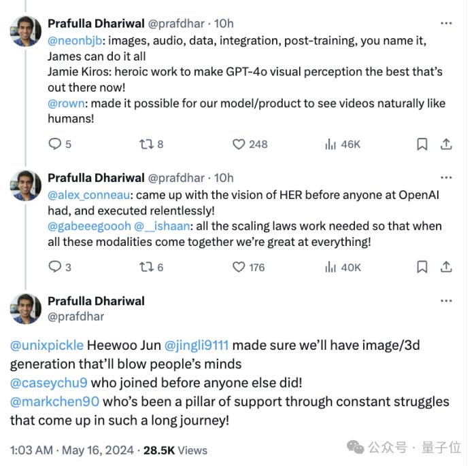Open the @alex_conneau mention link
476x466 pixels.
(x=89, y=195)
